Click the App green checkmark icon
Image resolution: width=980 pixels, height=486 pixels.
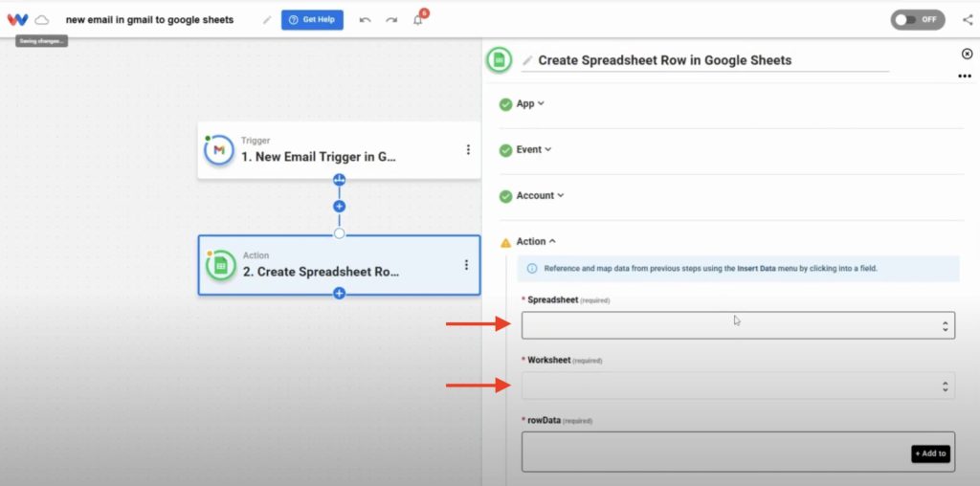[x=505, y=105]
